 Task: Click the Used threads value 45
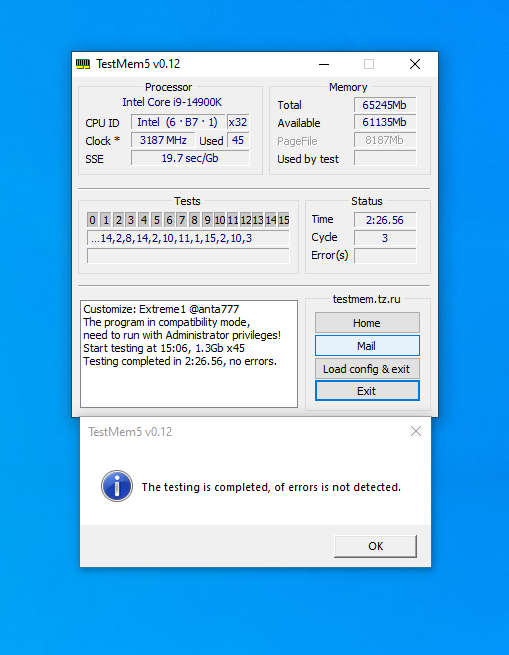point(238,140)
